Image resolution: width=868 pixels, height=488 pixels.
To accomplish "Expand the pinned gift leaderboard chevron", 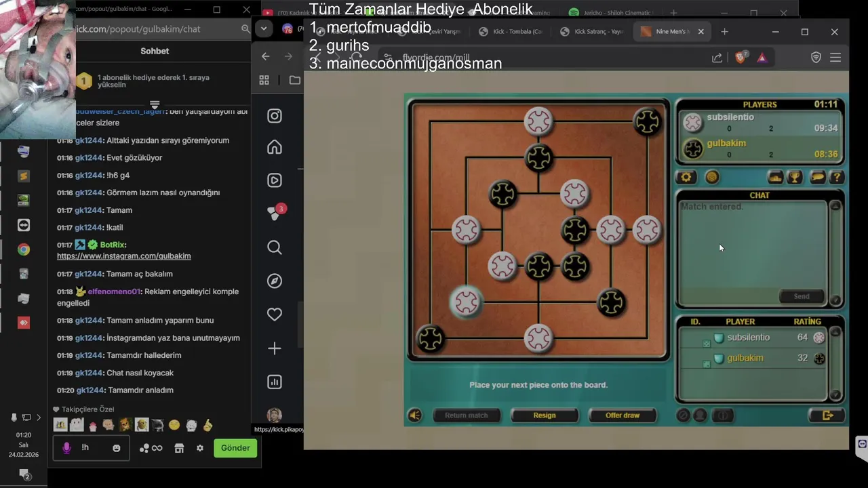I will pyautogui.click(x=155, y=104).
